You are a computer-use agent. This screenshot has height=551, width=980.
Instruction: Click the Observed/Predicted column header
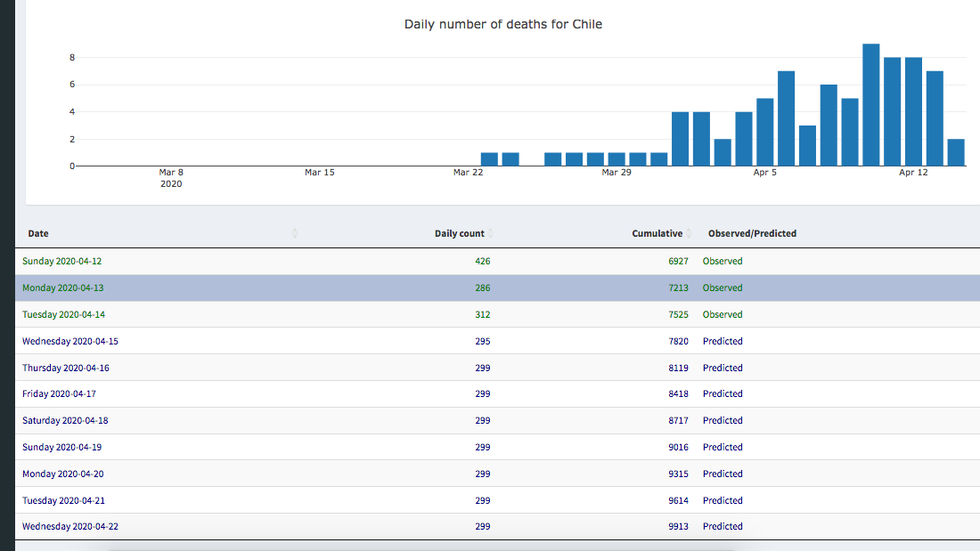click(x=752, y=233)
